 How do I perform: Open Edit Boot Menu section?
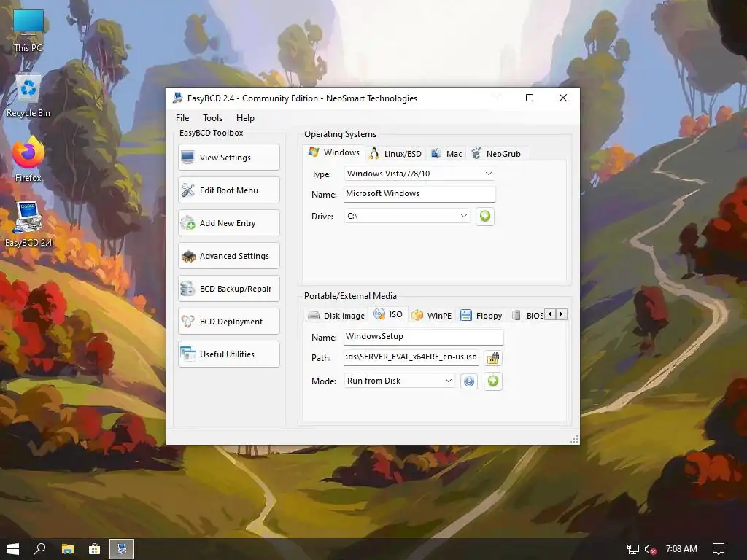click(x=228, y=190)
